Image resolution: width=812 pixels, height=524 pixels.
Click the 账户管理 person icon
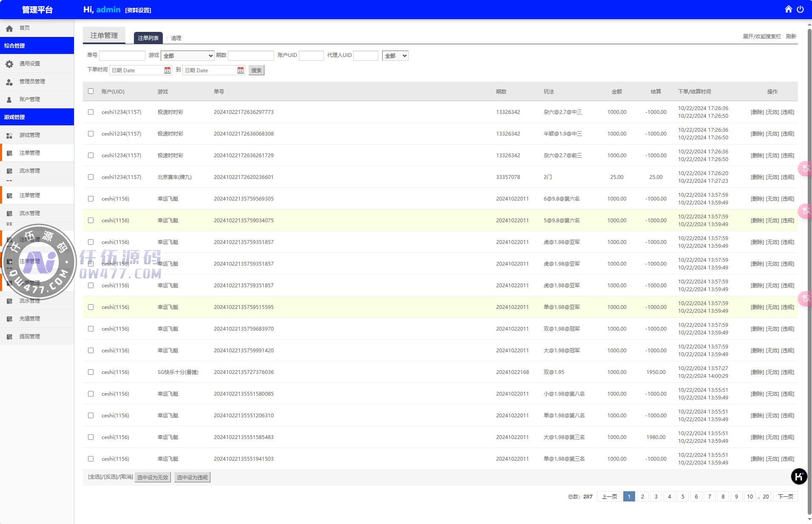click(x=9, y=99)
